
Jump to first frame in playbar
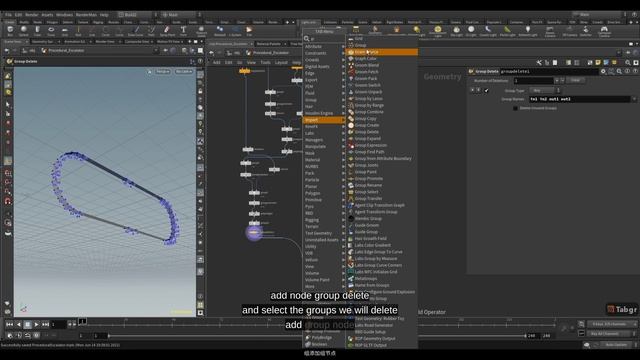coord(9,324)
